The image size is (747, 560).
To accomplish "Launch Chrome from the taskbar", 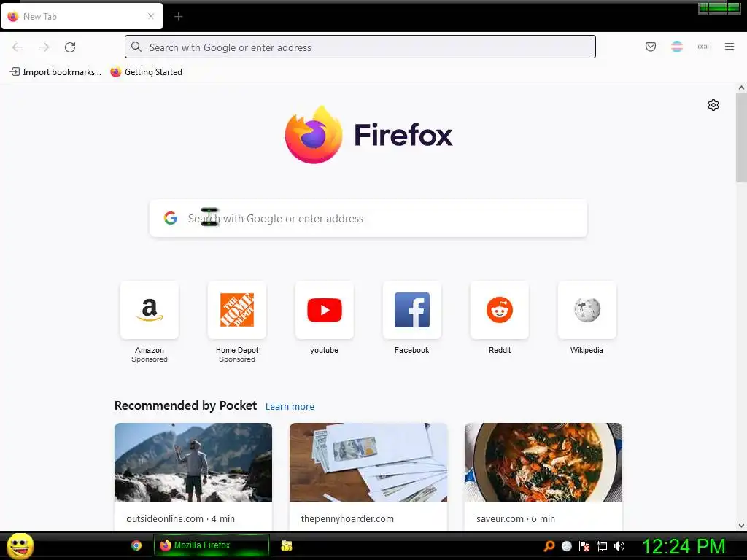I will coord(136,545).
